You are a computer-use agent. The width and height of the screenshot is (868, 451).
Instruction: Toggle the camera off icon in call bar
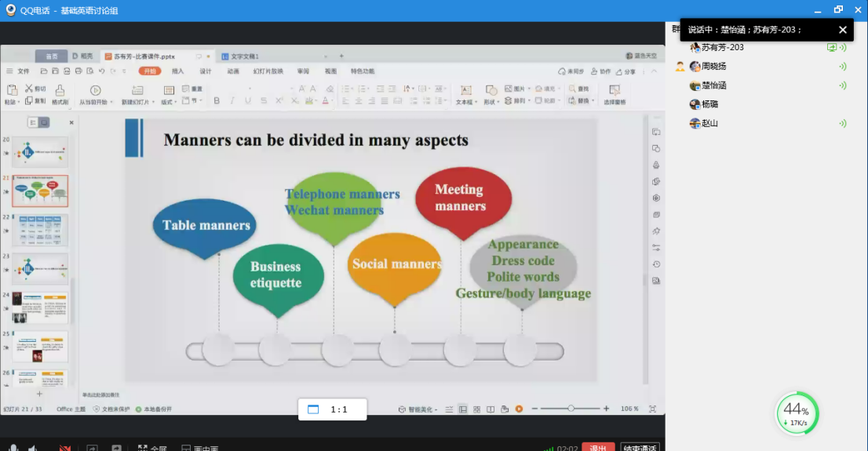(x=65, y=448)
